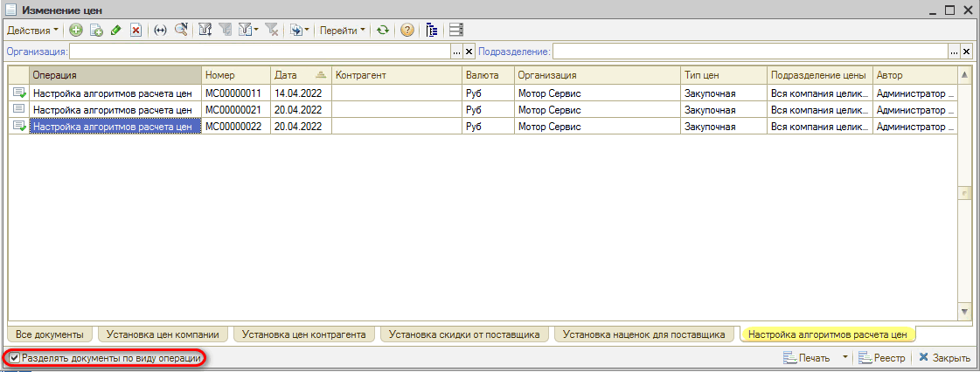The width and height of the screenshot is (980, 372).
Task: Mark the document for deletion with the red X icon
Action: pos(136,30)
